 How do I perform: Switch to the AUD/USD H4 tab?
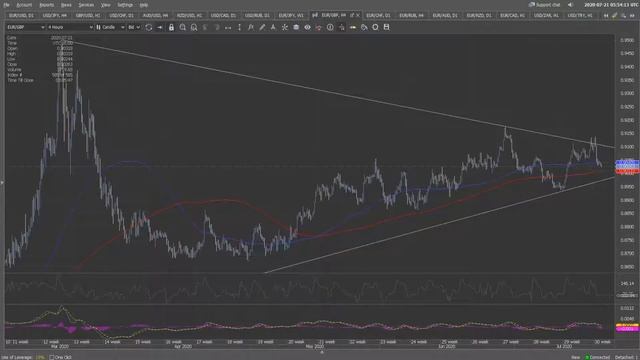[x=156, y=16]
